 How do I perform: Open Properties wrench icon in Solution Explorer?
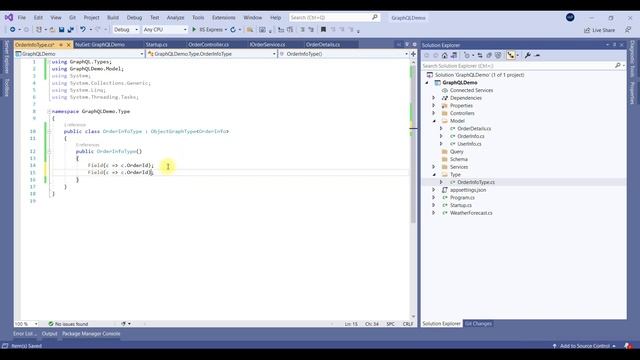528,56
